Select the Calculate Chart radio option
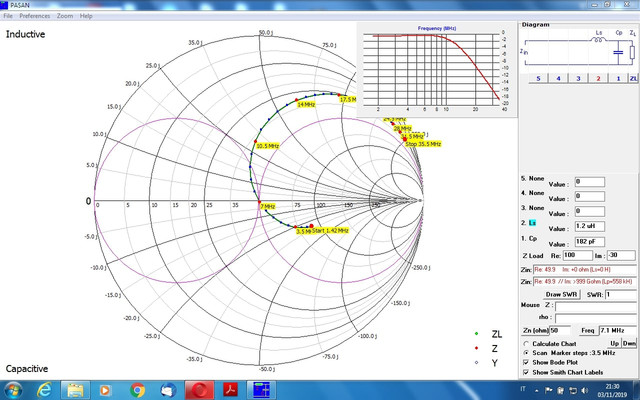Image resolution: width=640 pixels, height=400 pixels. (526, 344)
